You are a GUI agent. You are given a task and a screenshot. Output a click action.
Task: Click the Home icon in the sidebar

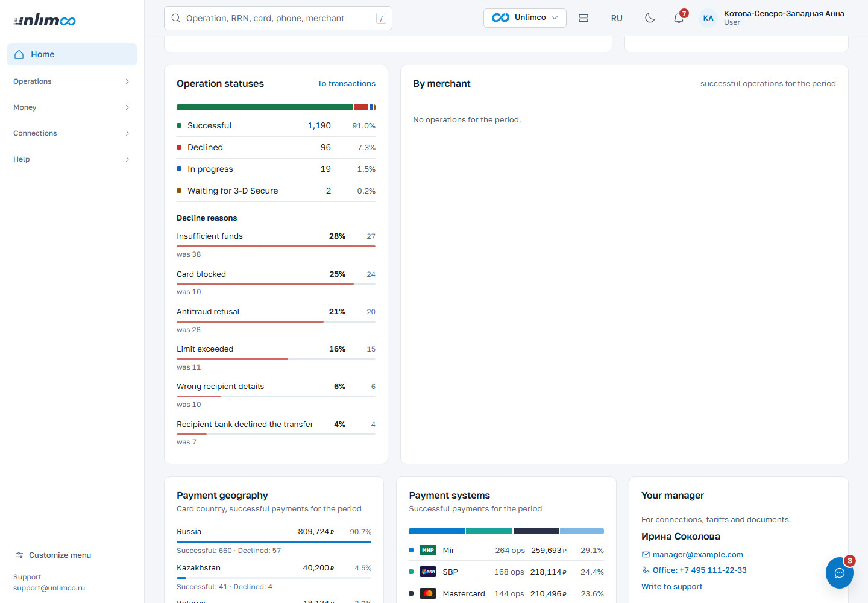[19, 54]
